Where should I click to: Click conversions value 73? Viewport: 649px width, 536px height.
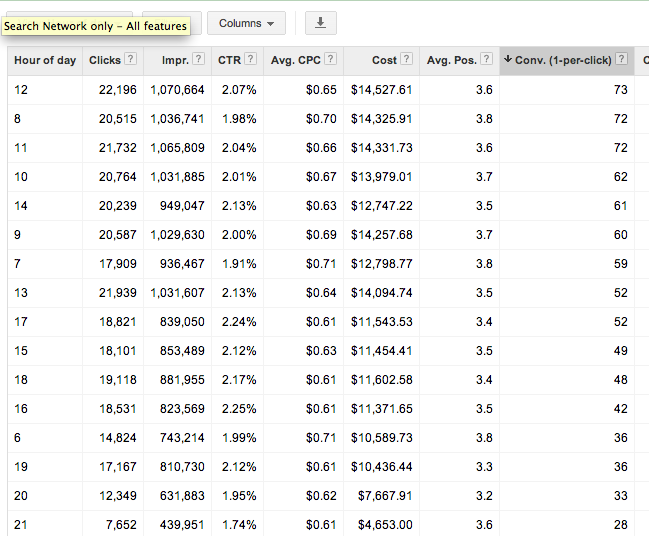point(620,90)
